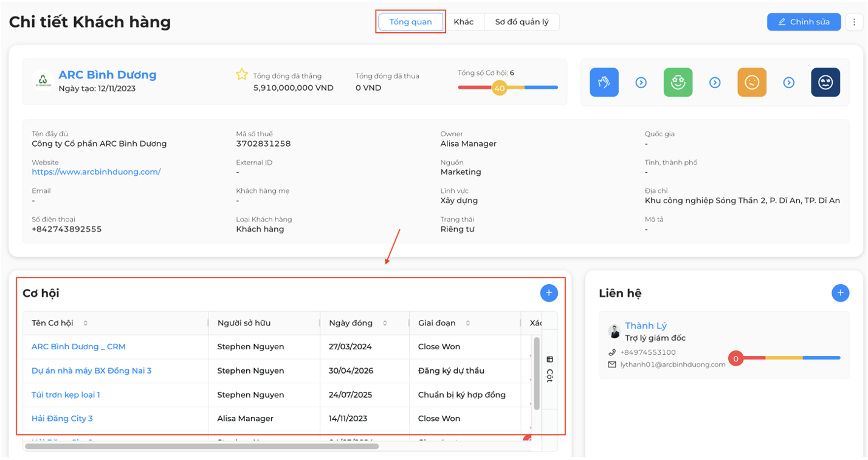Click date 24/07/2025 in the table
This screenshot has height=460, width=868.
point(351,395)
